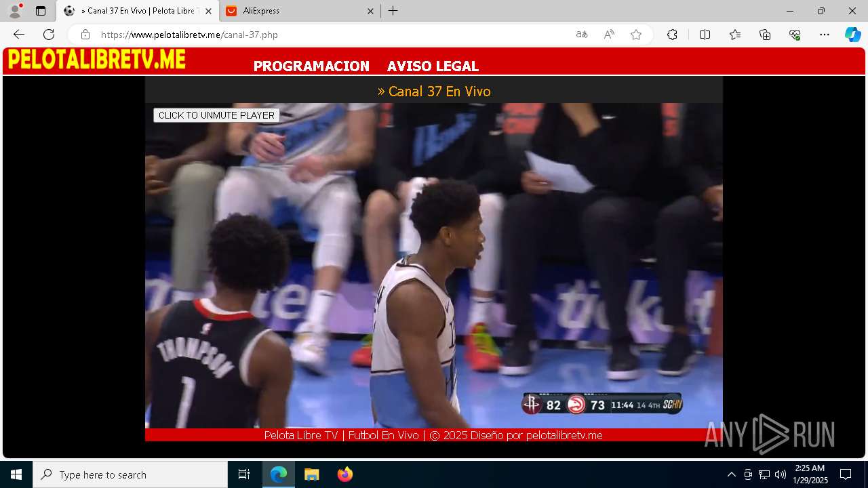Open the notifications center icon
868x488 pixels.
pos(846,474)
